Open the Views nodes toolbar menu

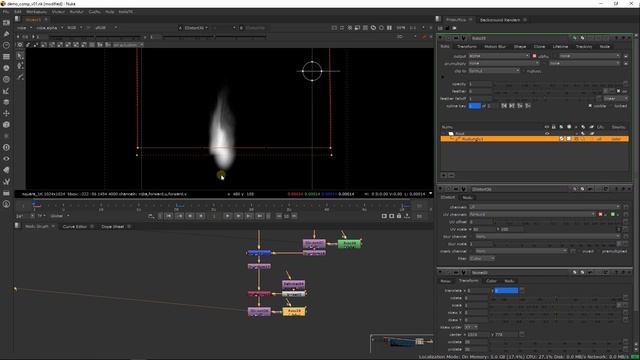(6, 159)
